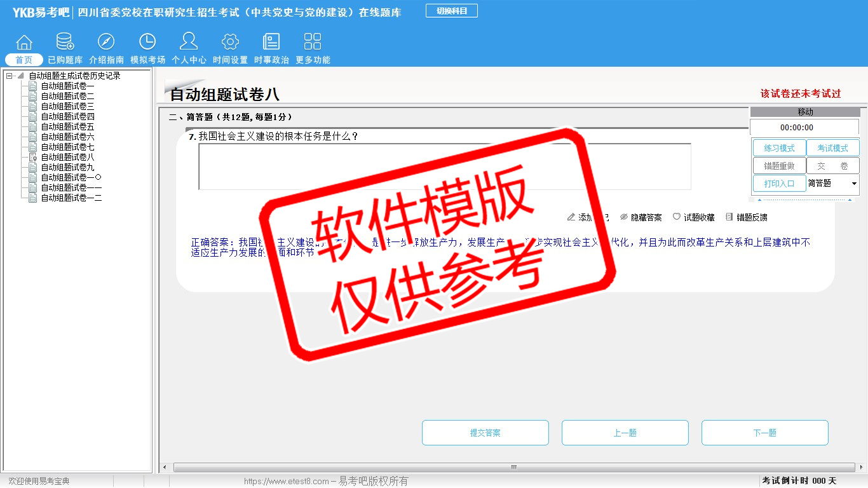The width and height of the screenshot is (868, 488).
Task: Open current affairs icon 时事政治
Action: coord(271,43)
